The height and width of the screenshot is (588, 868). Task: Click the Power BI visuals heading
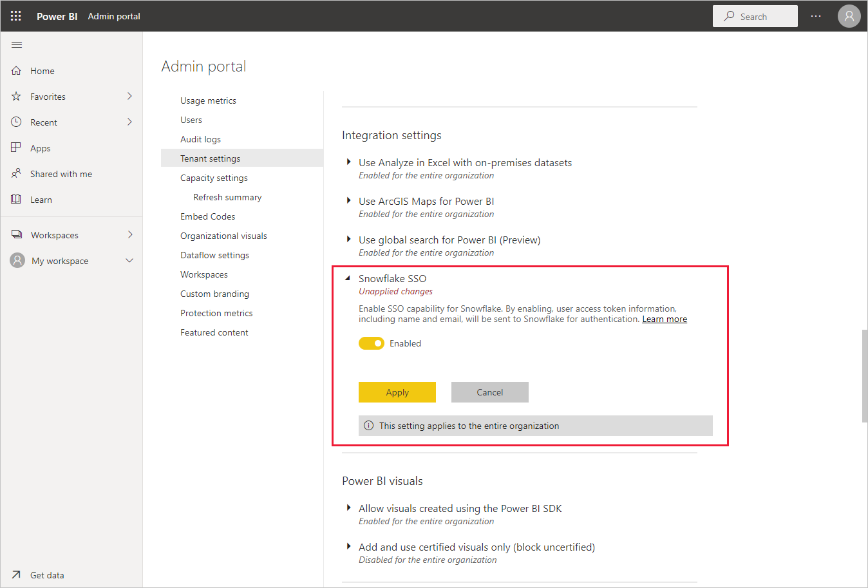(x=382, y=481)
